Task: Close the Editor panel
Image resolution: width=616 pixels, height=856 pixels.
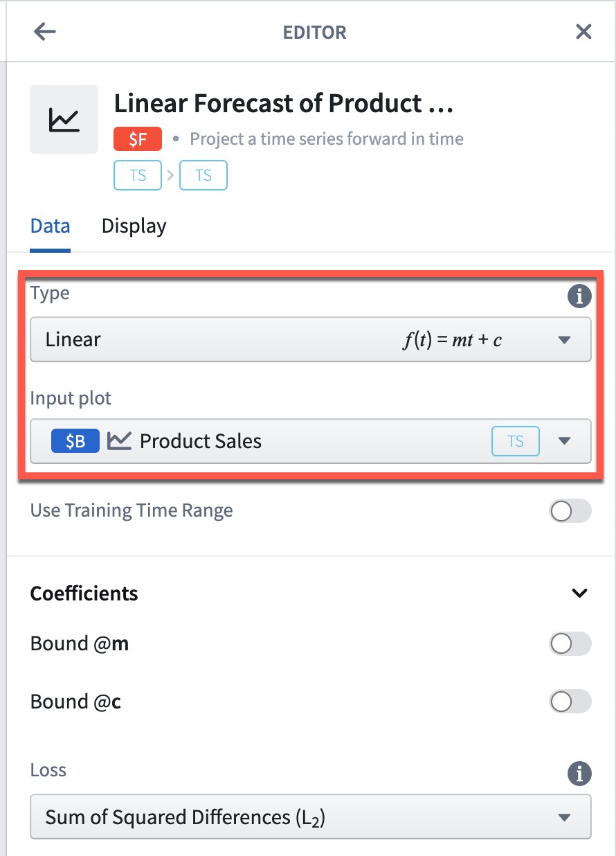Action: (583, 32)
